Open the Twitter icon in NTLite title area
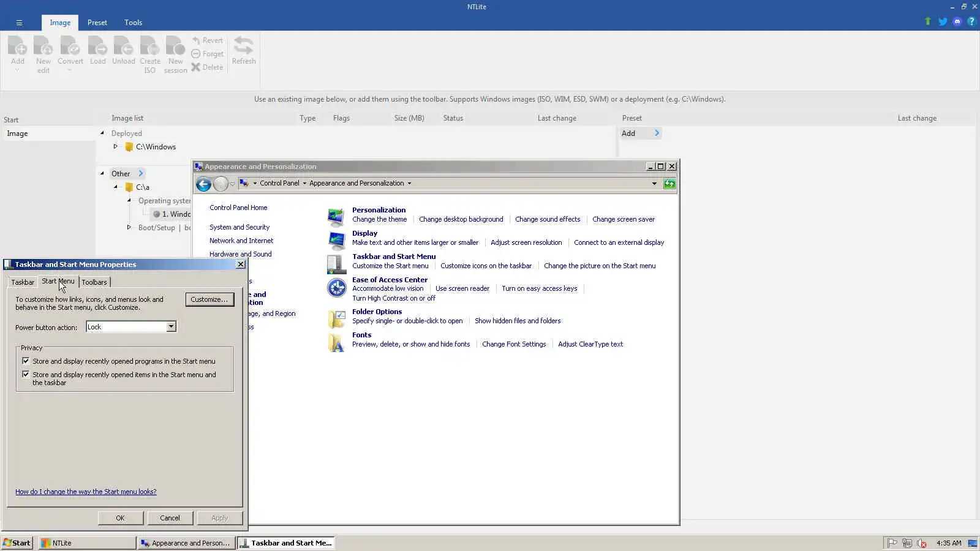 943,21
